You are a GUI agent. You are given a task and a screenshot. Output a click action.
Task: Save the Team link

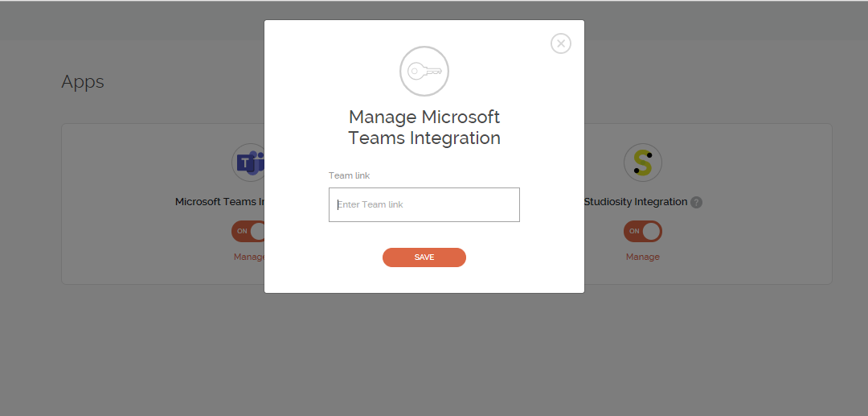424,257
